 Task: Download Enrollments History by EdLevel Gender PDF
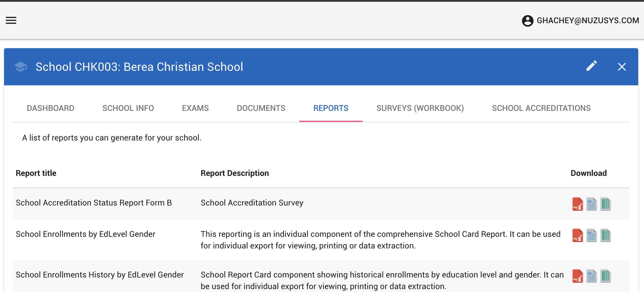click(577, 276)
